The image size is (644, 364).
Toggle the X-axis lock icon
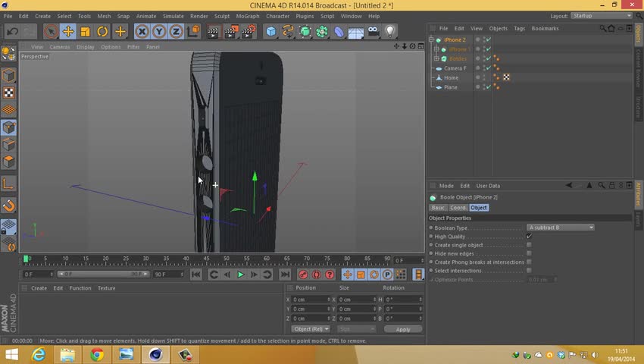coord(142,31)
